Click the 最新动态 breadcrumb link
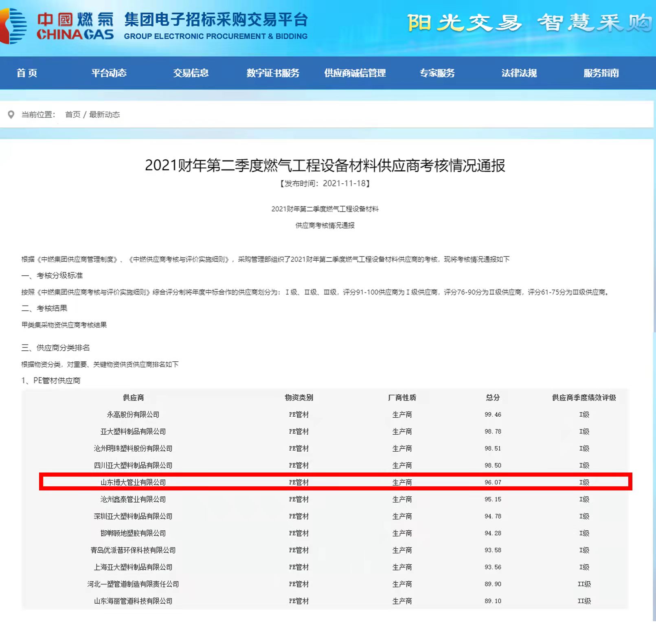The width and height of the screenshot is (656, 644). pyautogui.click(x=105, y=115)
